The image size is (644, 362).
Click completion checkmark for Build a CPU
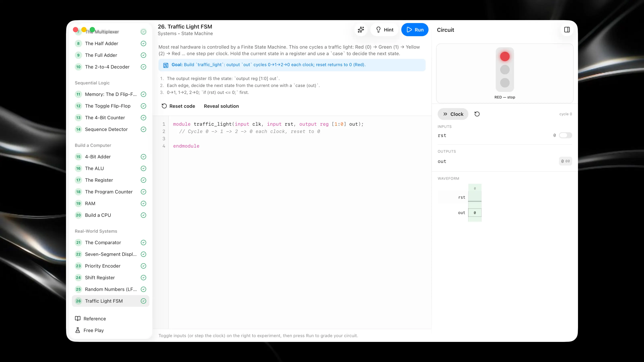143,215
